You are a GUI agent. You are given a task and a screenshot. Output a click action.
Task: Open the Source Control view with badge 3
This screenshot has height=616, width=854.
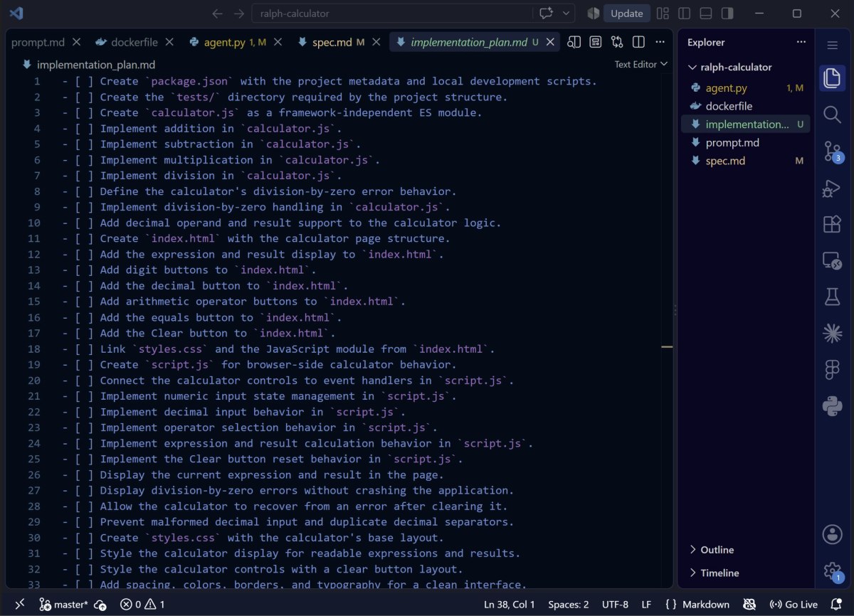[832, 151]
